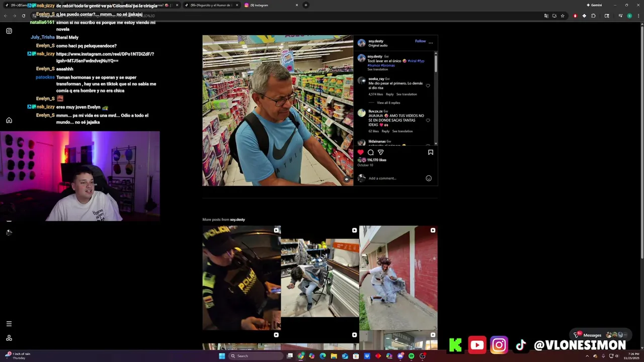
Task: Open weather widget 1 inch of rain
Action: tap(18, 356)
